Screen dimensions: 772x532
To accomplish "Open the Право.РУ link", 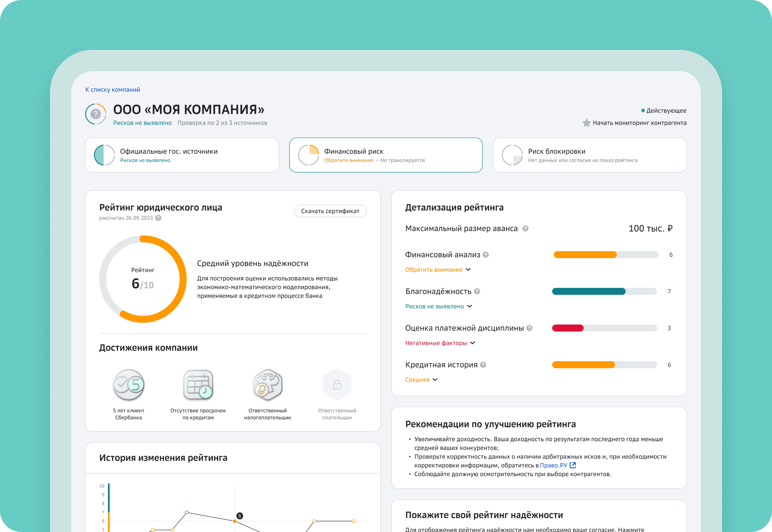I will (553, 465).
